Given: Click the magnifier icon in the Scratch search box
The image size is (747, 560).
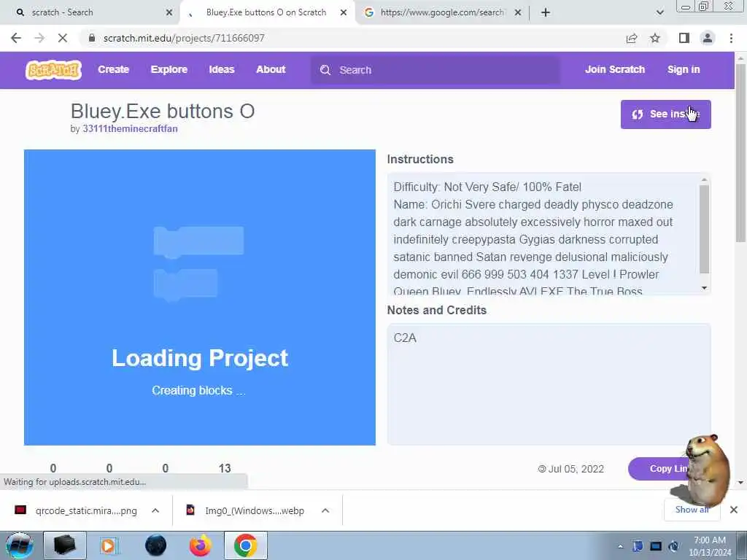Looking at the screenshot, I should tap(325, 70).
